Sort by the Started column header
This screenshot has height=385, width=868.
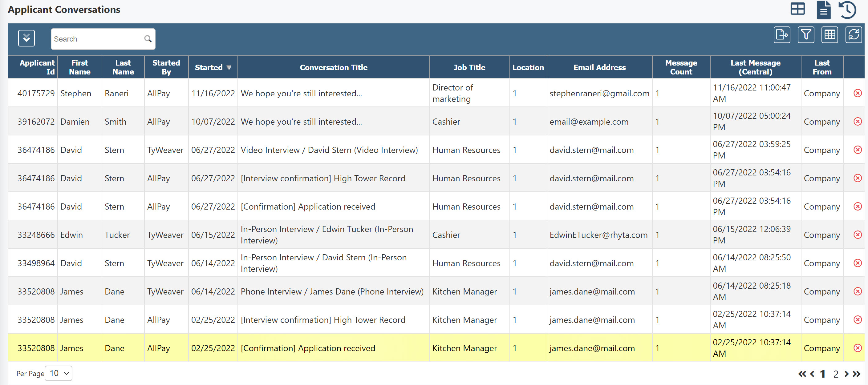point(213,67)
